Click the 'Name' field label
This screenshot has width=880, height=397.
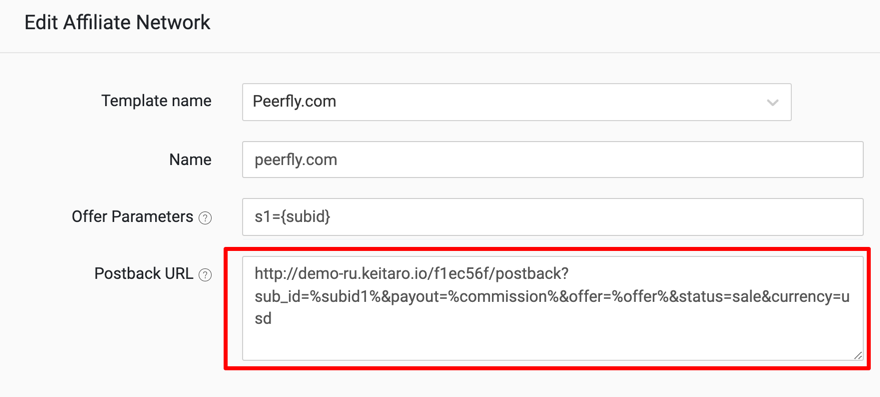click(x=190, y=160)
